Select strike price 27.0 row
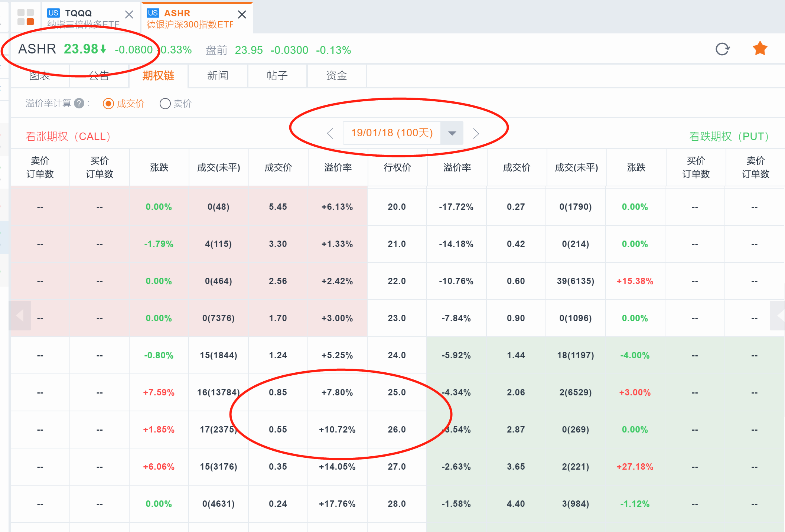 pyautogui.click(x=397, y=467)
